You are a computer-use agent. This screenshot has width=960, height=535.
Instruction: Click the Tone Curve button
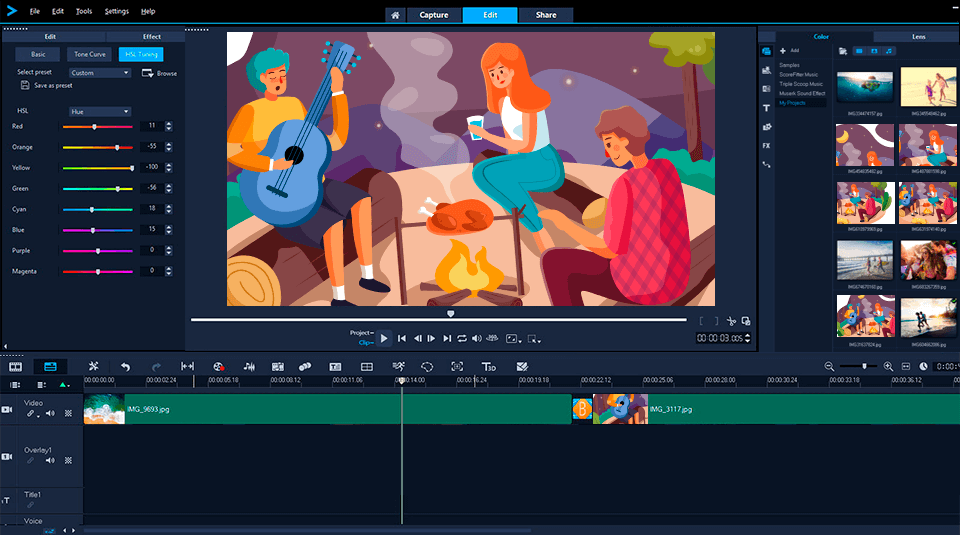90,54
